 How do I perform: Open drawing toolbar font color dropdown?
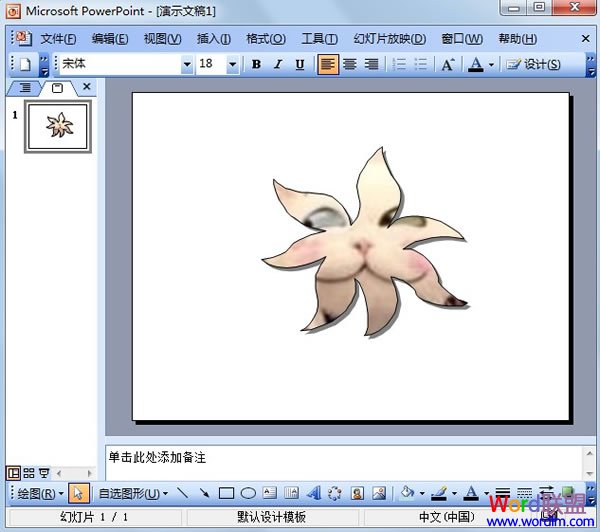click(x=486, y=493)
